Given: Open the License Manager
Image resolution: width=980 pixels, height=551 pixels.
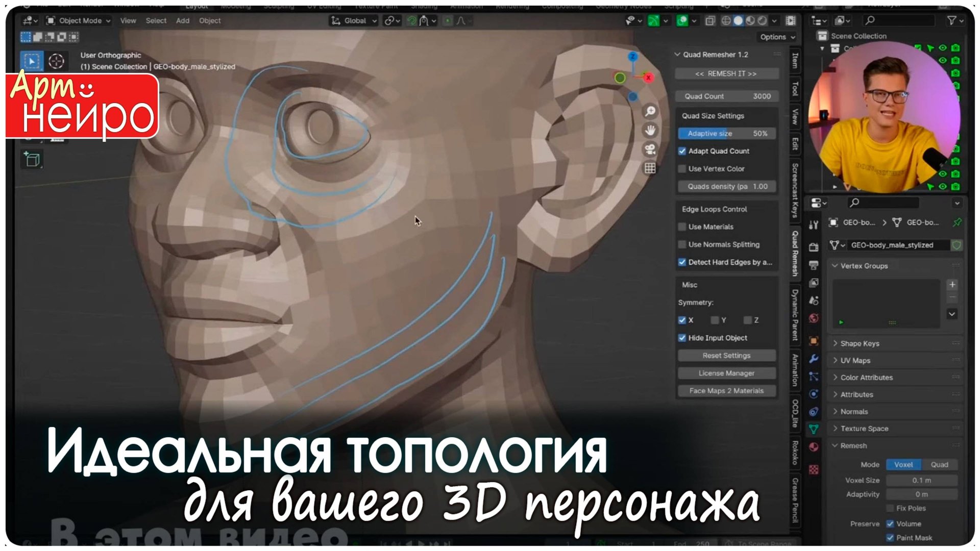Looking at the screenshot, I should (x=726, y=373).
